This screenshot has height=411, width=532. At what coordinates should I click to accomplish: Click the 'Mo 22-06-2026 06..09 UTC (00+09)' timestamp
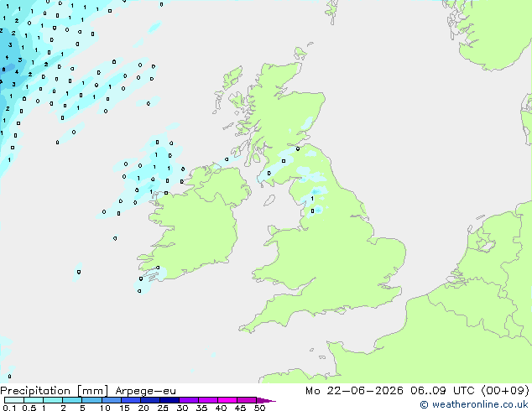tap(417, 391)
